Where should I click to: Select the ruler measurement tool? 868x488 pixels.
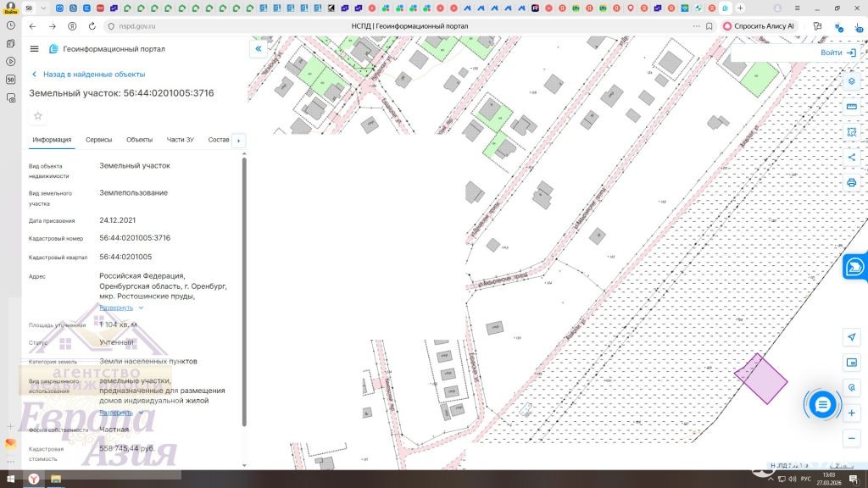pyautogui.click(x=852, y=107)
